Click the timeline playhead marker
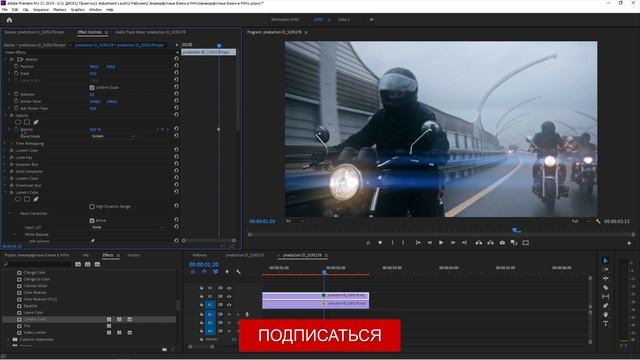 (x=324, y=271)
